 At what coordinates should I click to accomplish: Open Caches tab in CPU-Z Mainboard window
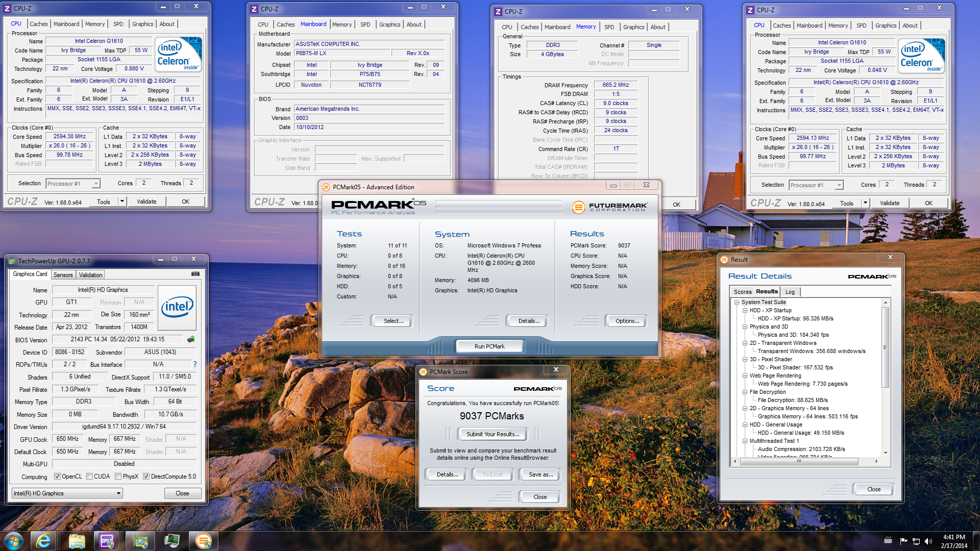pos(286,24)
